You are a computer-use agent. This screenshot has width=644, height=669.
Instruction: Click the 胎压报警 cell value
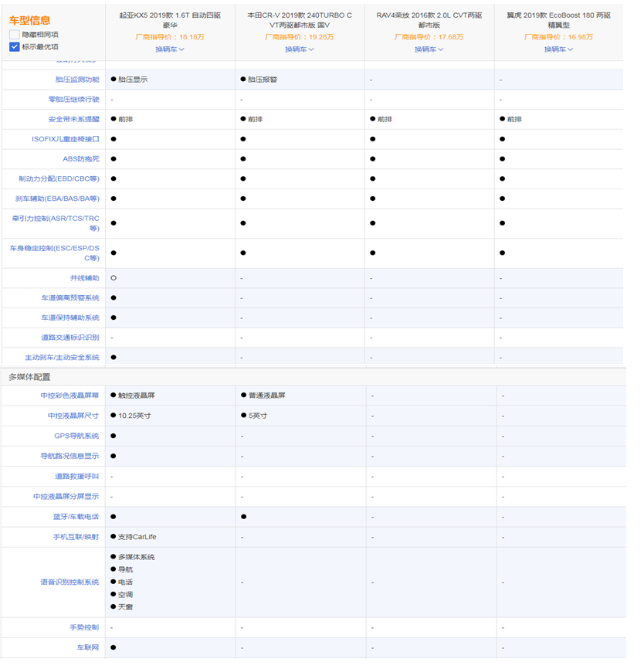(x=263, y=80)
